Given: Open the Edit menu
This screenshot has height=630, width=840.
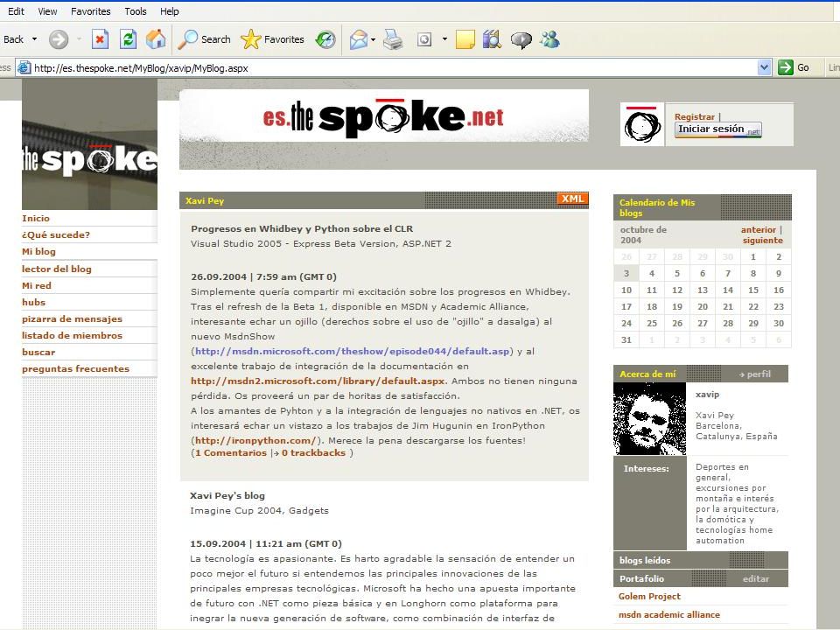Looking at the screenshot, I should [x=16, y=11].
